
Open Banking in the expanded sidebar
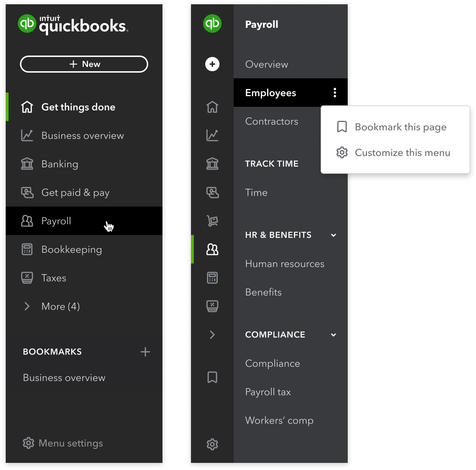(84, 164)
